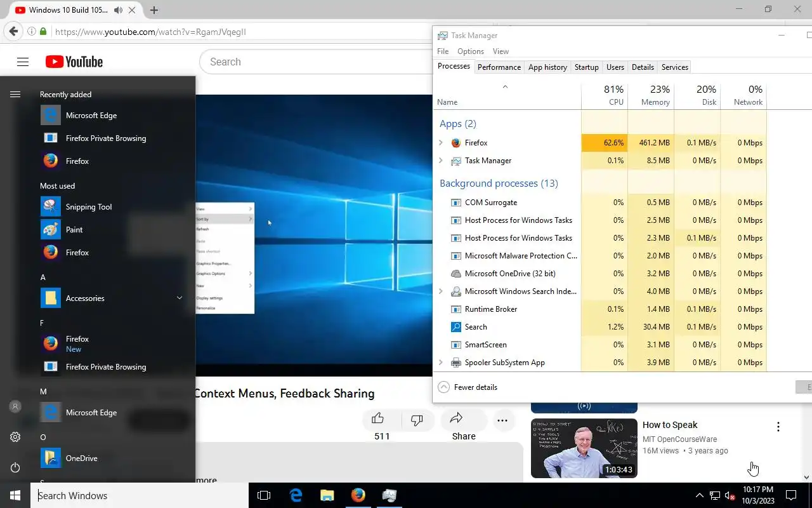The image size is (812, 508).
Task: Collapse Task Manager with Fewer details
Action: 468,387
